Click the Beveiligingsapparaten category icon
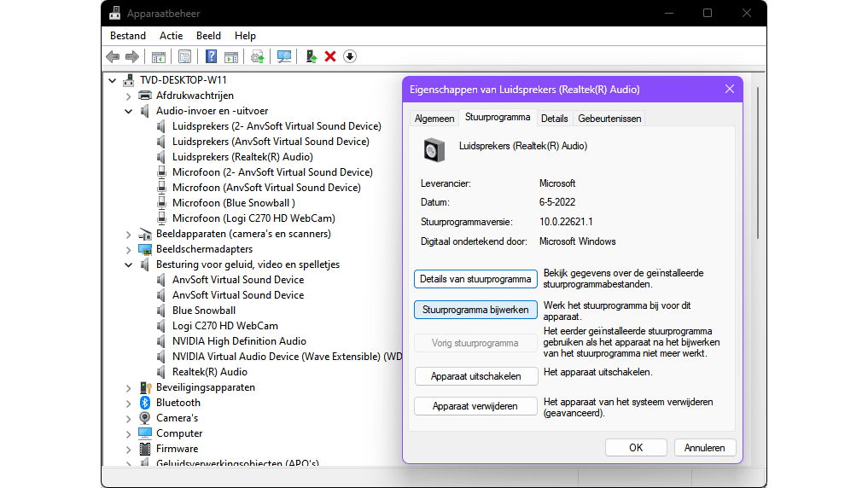Viewport: 868px width, 488px height. click(145, 387)
